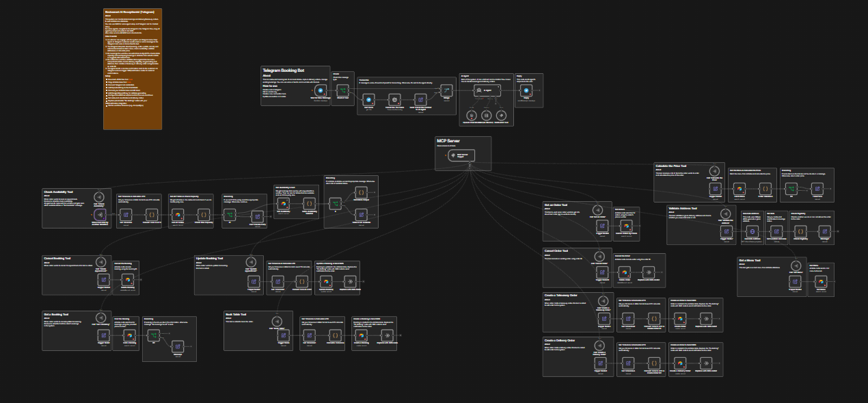868x403 pixels.
Task: Select the Airtable node in Cancel Booking Tool
Action: (x=129, y=280)
